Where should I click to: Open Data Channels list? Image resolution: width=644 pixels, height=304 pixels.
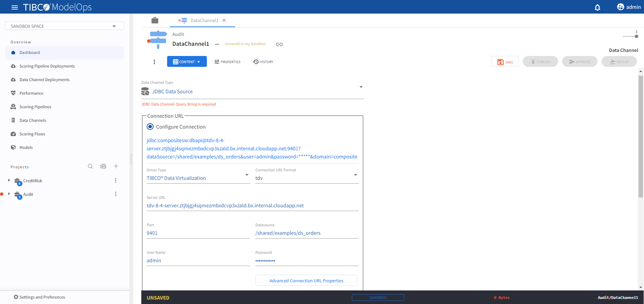point(65,120)
